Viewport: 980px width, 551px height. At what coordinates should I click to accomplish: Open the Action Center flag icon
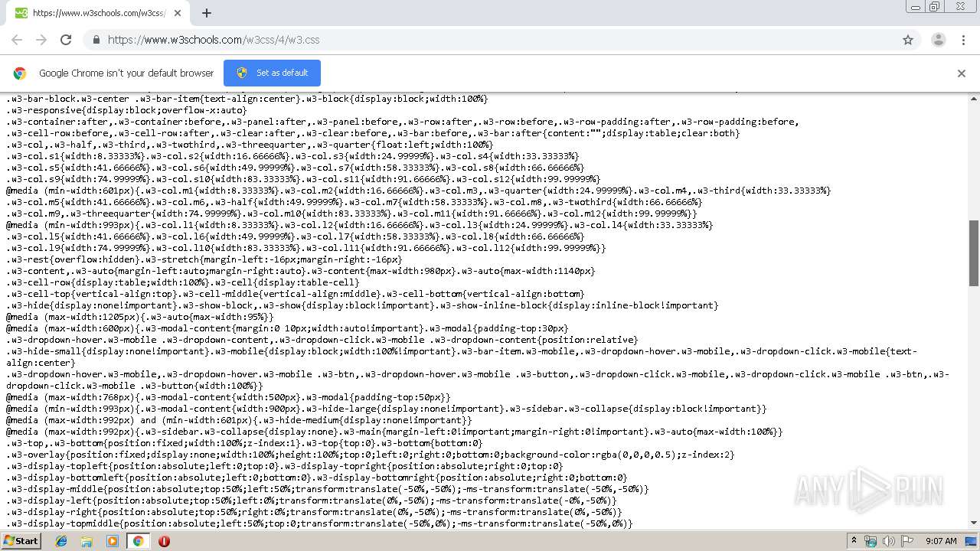(907, 541)
